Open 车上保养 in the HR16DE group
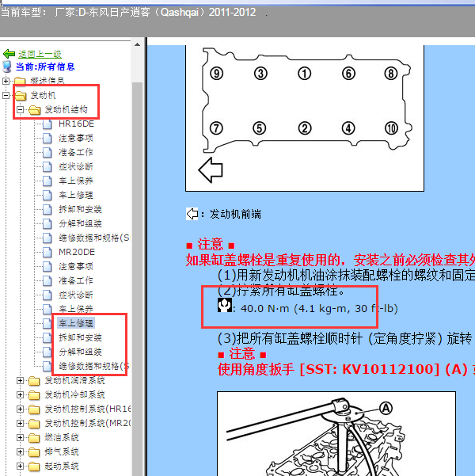 tap(76, 181)
